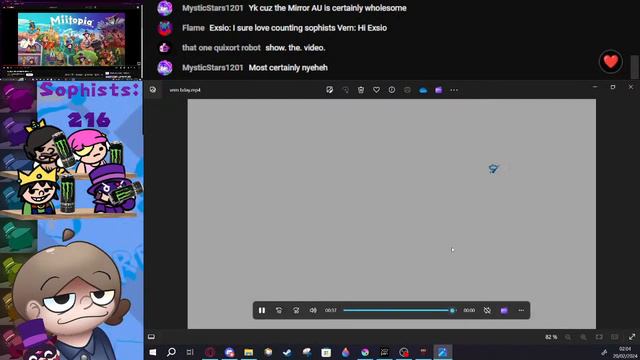Open the See more ellipsis in the Photos top toolbar
Image resolution: width=640 pixels, height=360 pixels.
click(x=454, y=90)
